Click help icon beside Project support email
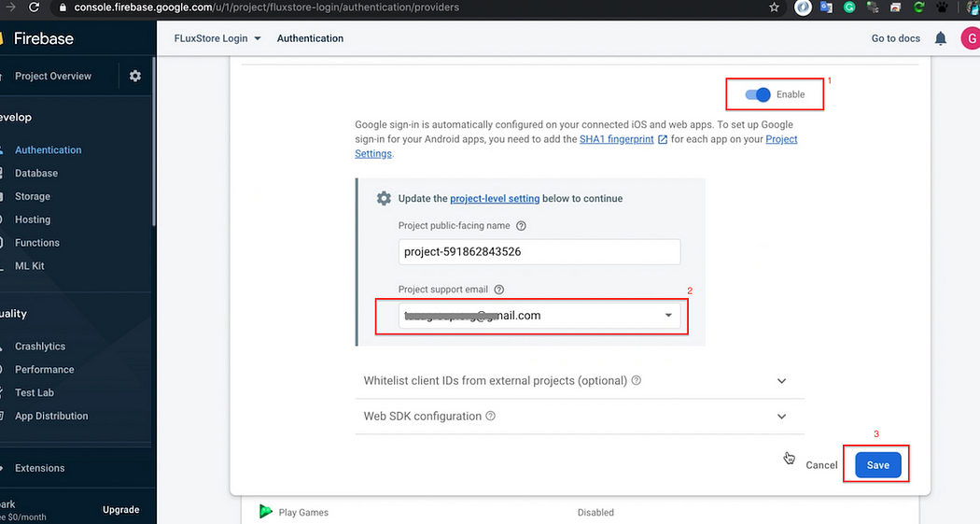The width and height of the screenshot is (980, 524). (x=499, y=290)
